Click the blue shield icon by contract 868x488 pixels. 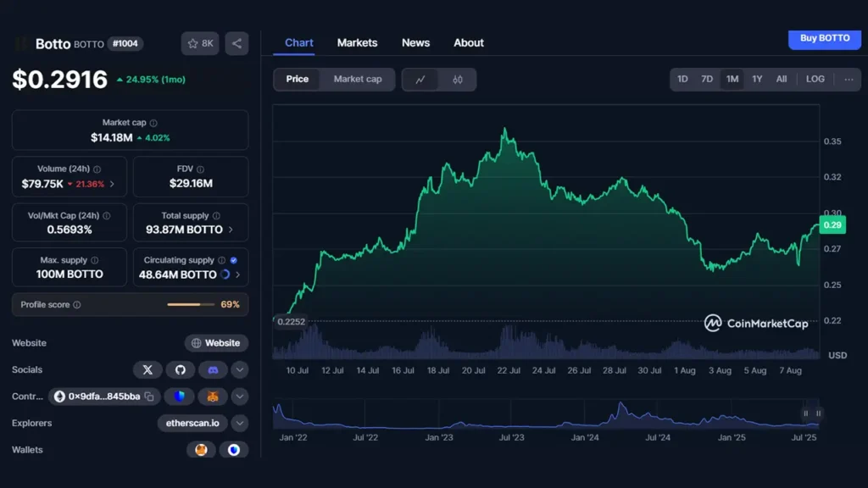click(x=180, y=396)
